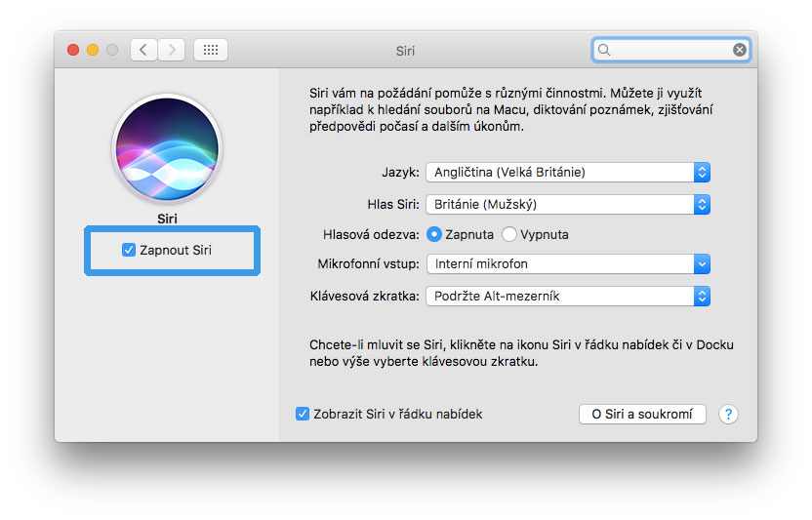Click the magnifying glass search icon
Image resolution: width=812 pixels, height=520 pixels.
[x=605, y=50]
